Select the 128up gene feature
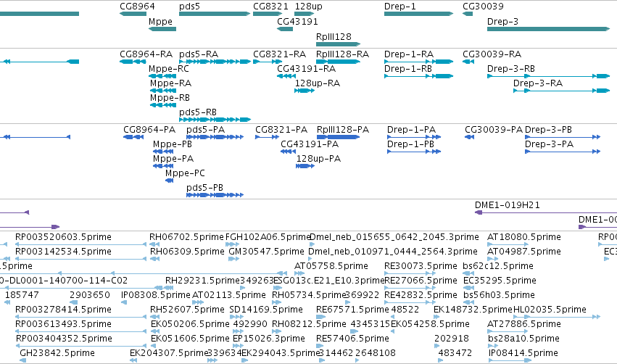617x364 pixels. click(305, 14)
